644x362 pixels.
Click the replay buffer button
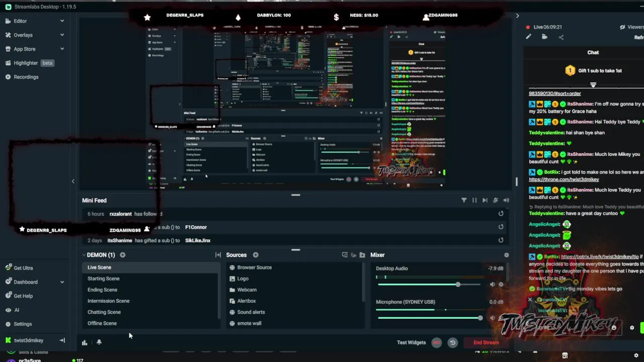(452, 342)
